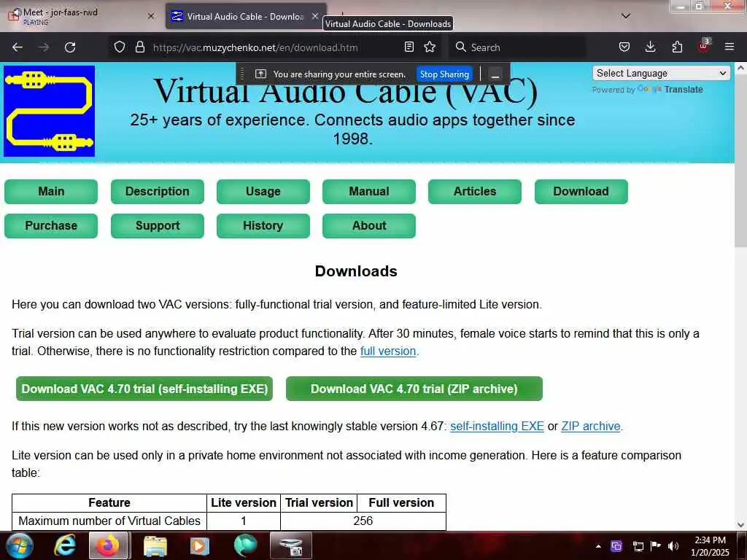Open Windows Explorer folder on taskbar

click(155, 546)
